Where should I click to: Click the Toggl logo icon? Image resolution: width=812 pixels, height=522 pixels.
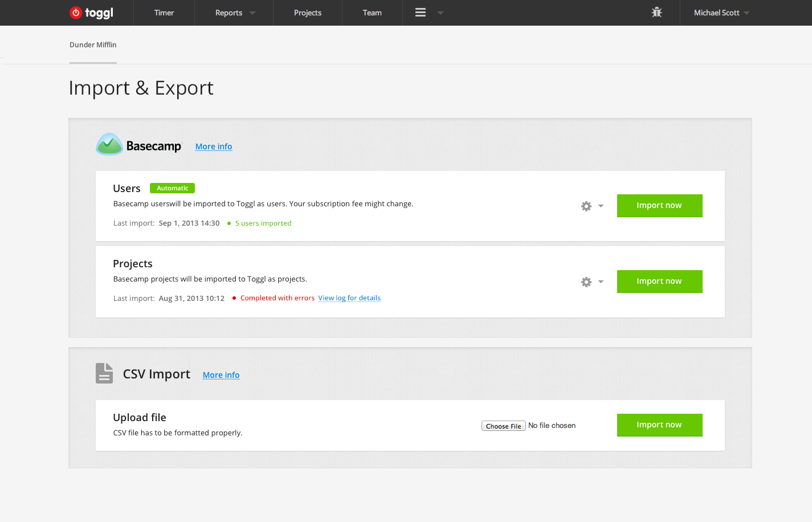pos(76,13)
